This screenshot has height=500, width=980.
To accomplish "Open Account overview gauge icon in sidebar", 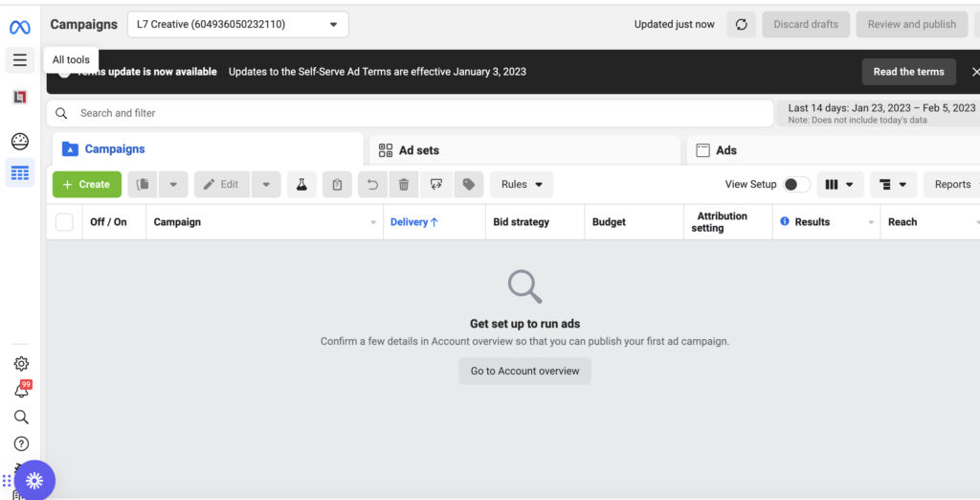I will tap(20, 142).
